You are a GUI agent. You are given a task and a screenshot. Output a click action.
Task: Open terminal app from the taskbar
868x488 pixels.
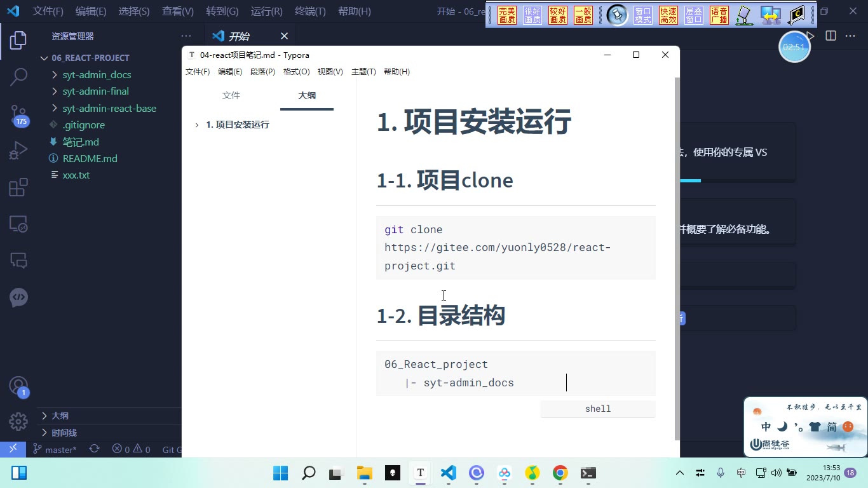coord(588,473)
